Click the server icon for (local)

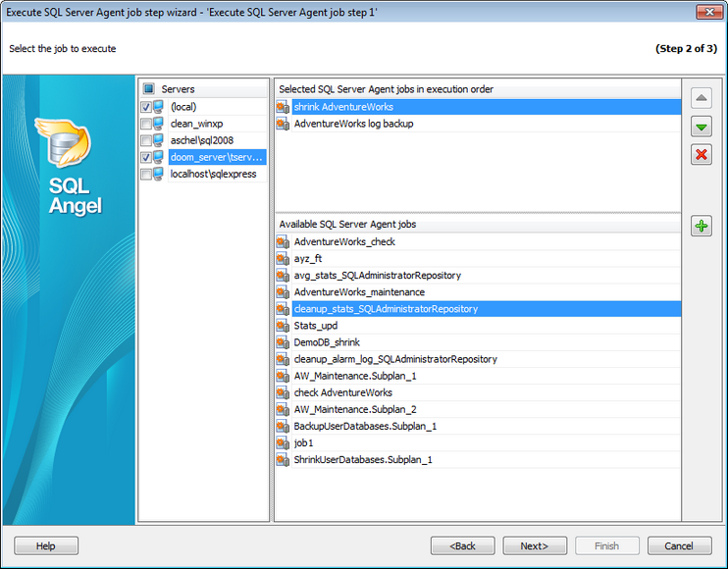[x=158, y=107]
